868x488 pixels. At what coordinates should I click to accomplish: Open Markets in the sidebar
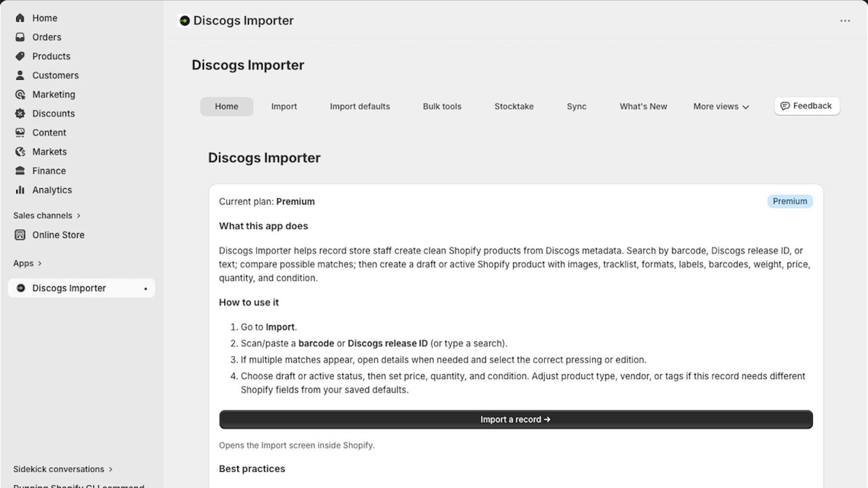49,152
